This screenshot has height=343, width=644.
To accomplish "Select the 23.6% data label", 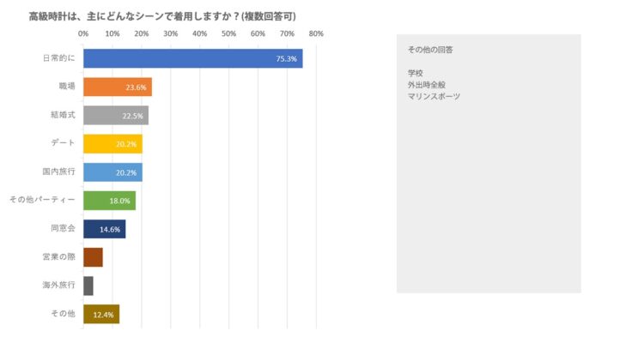I will (x=136, y=87).
